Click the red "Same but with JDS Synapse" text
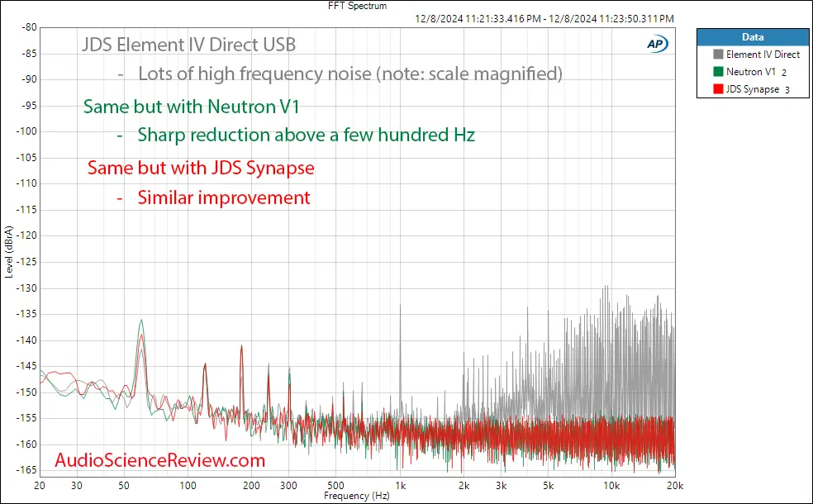The width and height of the screenshot is (813, 504). point(201,168)
